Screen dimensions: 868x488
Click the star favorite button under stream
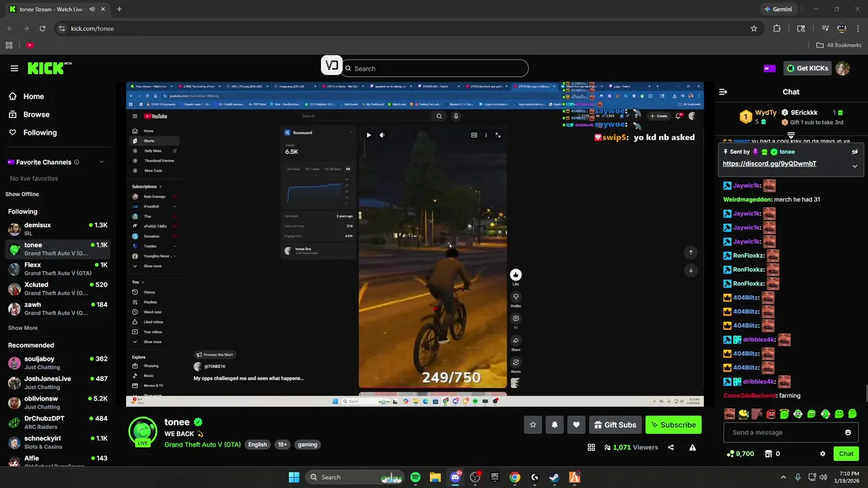533,425
